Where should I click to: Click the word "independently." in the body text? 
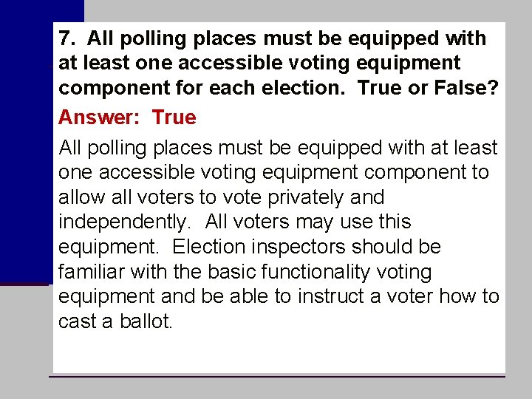click(125, 222)
